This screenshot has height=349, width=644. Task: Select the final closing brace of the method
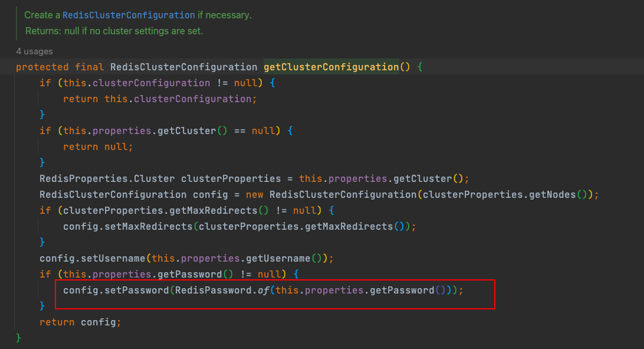click(x=18, y=338)
